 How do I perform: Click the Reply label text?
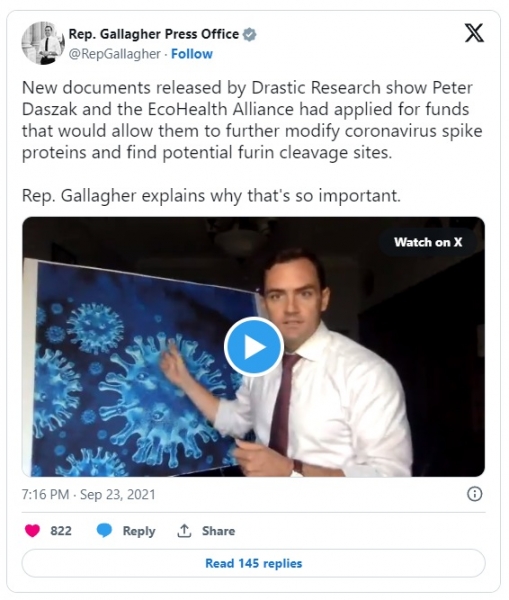tap(139, 531)
